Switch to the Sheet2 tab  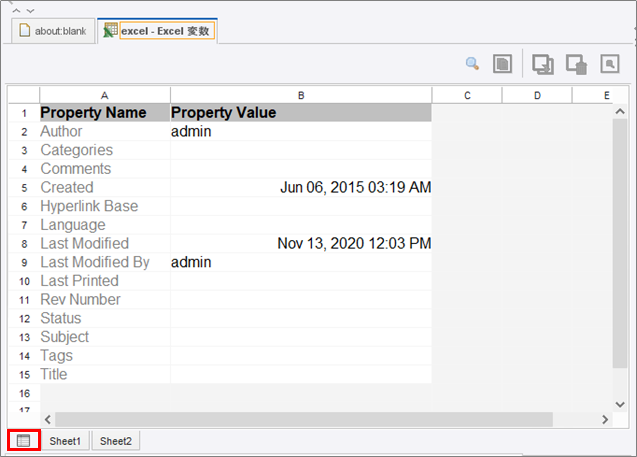116,441
